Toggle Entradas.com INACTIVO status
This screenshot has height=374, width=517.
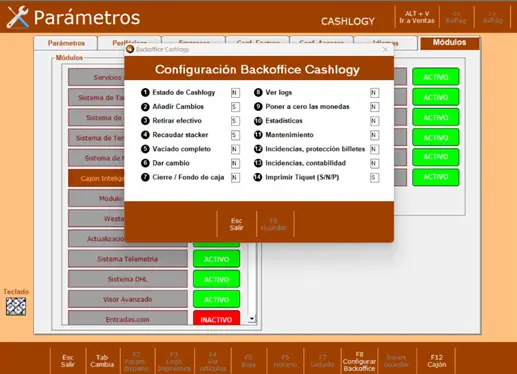(x=216, y=318)
